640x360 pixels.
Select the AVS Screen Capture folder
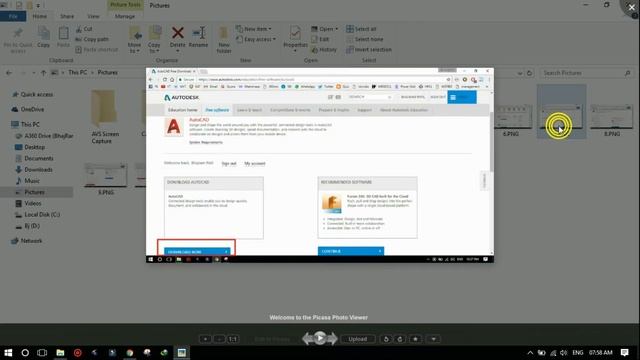tap(104, 117)
